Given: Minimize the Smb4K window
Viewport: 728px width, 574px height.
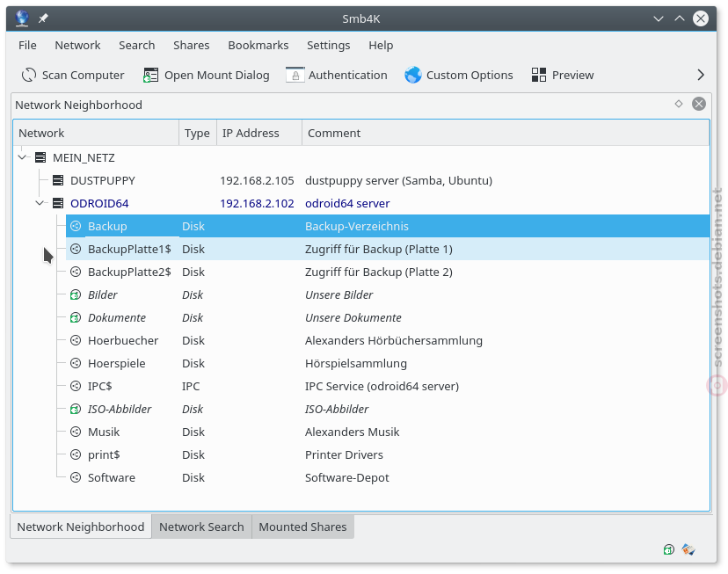Looking at the screenshot, I should tap(659, 18).
